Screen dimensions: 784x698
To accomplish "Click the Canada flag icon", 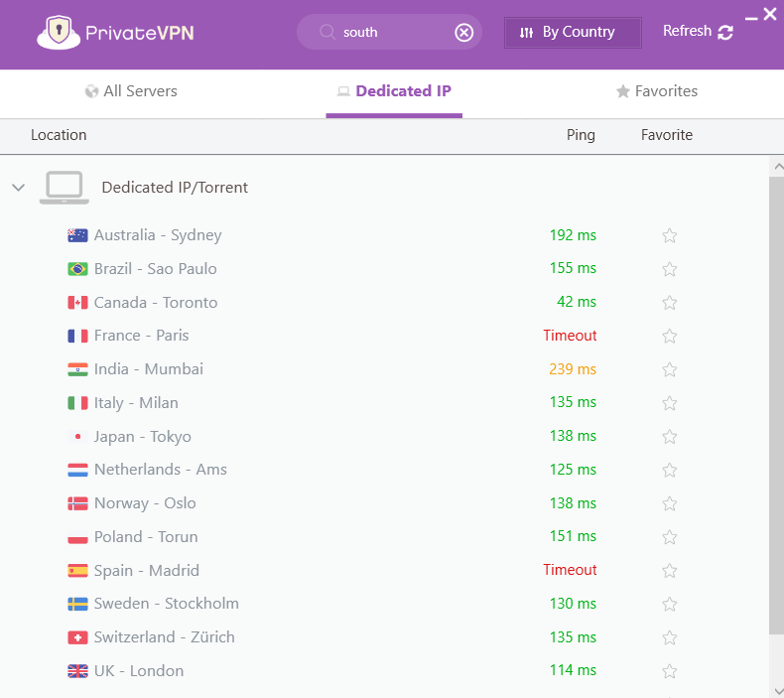I will pos(77,302).
